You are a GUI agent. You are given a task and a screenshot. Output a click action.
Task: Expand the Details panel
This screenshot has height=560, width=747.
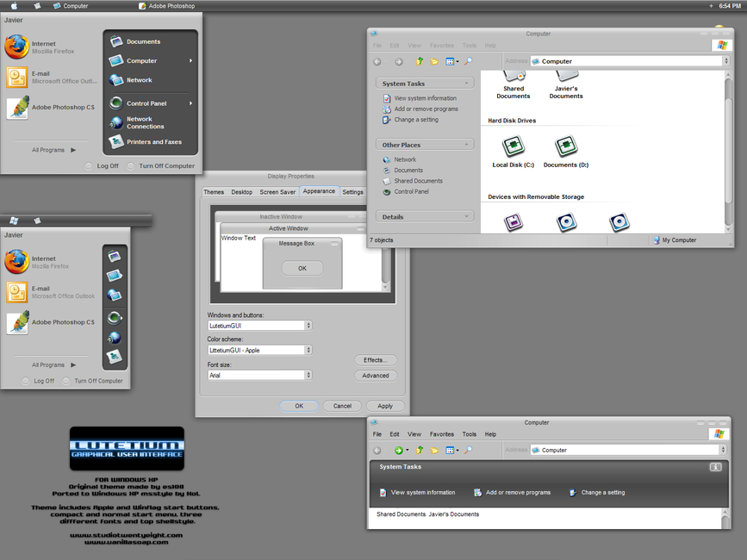click(x=466, y=216)
